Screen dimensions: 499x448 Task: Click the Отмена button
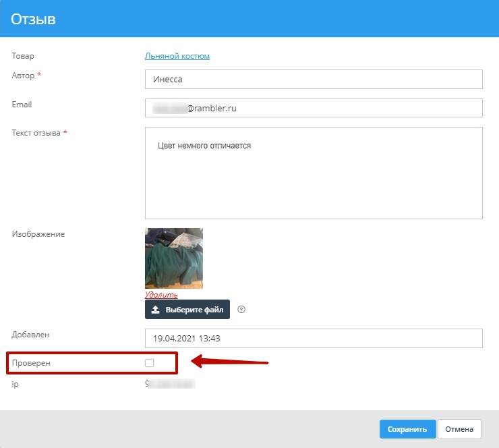[x=459, y=429]
